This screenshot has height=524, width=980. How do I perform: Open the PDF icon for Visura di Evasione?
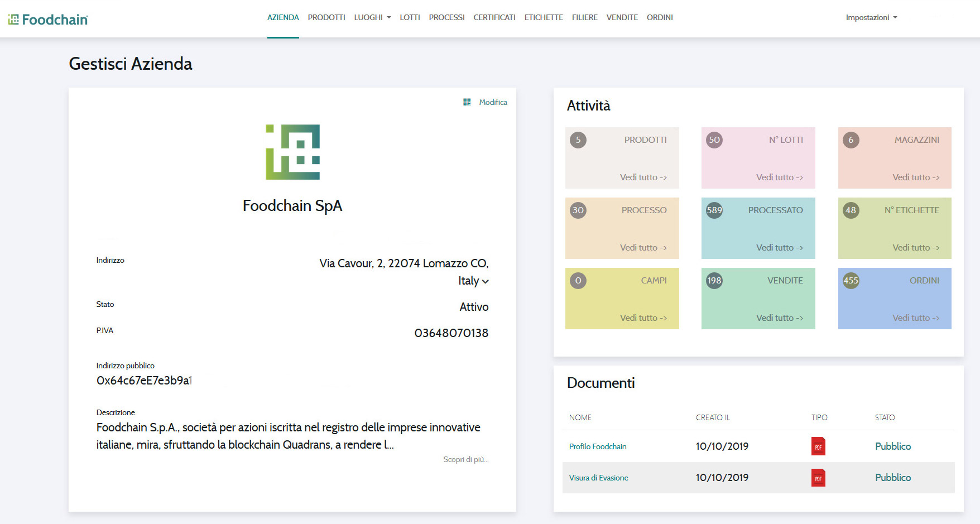(x=818, y=478)
